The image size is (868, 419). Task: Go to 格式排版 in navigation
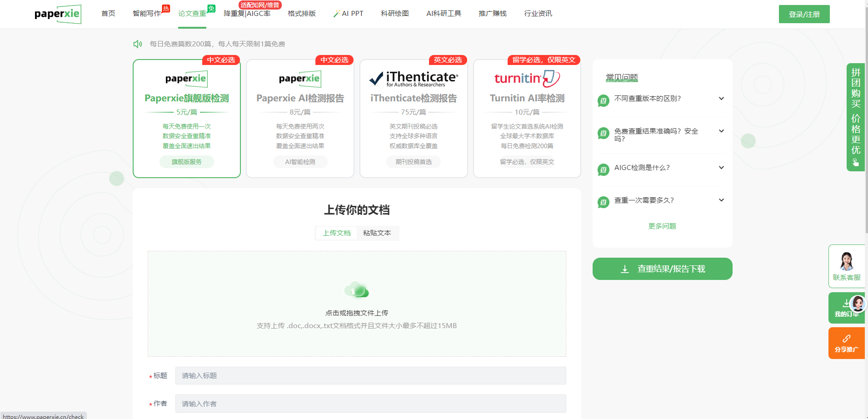(x=302, y=14)
